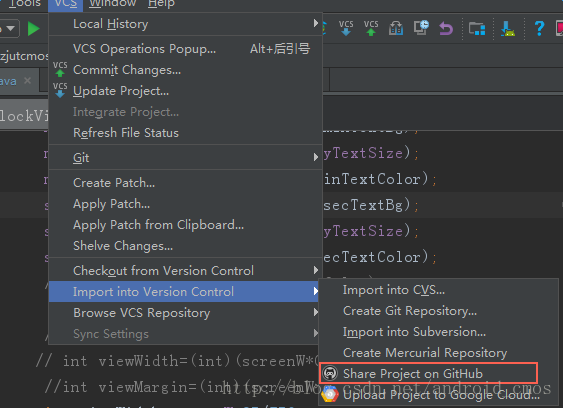Expand the Git submenu
Screen dimensions: 563x408
(x=316, y=157)
